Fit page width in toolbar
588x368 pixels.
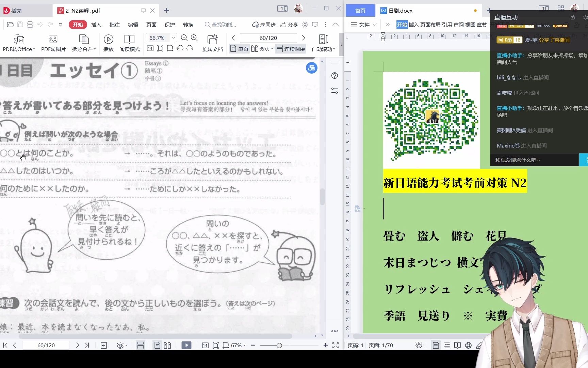[x=170, y=48]
